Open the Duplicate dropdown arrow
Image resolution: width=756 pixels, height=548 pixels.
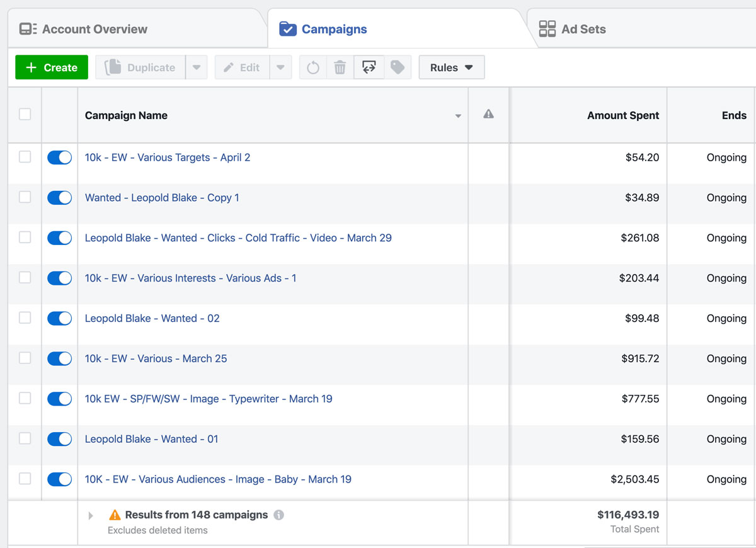[197, 67]
